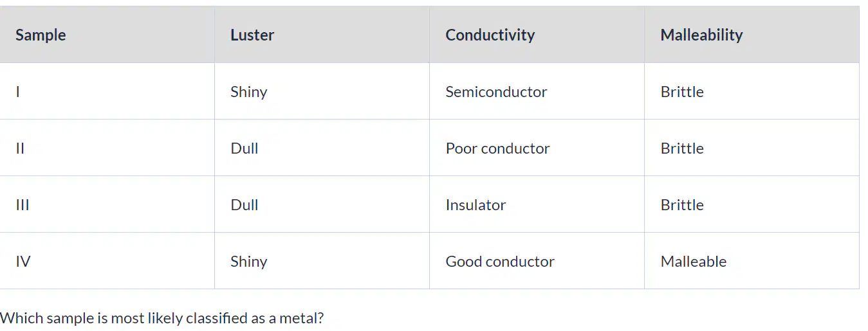Click Shiny luster cell for sample IV
Viewport: 868px width, 331px height.
coord(249,262)
